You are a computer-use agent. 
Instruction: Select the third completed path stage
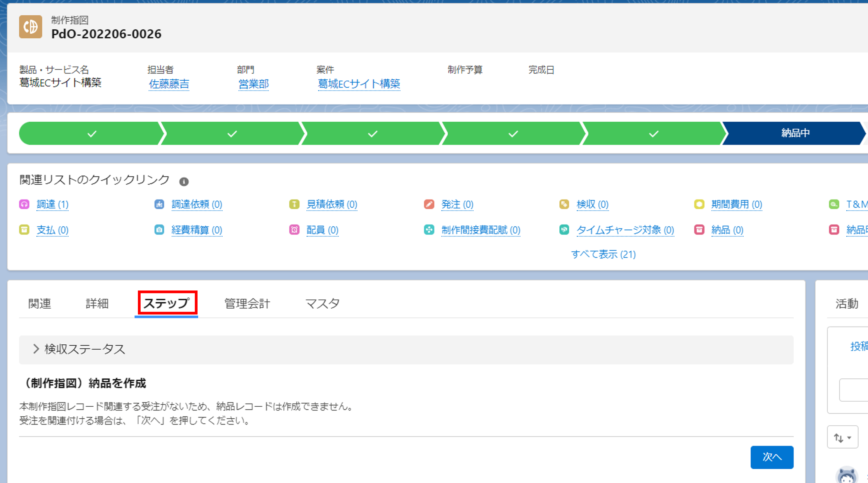[x=373, y=133]
